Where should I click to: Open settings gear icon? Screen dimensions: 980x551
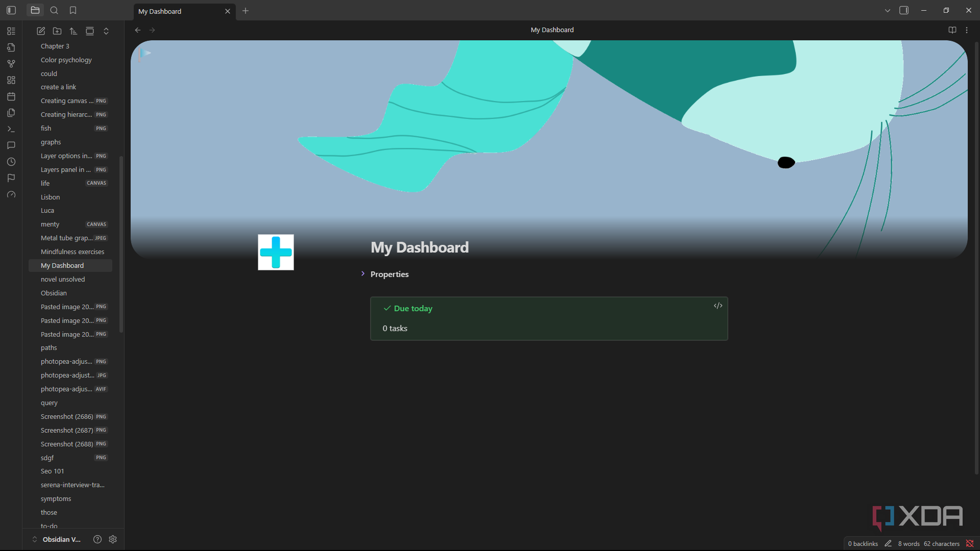pyautogui.click(x=113, y=539)
